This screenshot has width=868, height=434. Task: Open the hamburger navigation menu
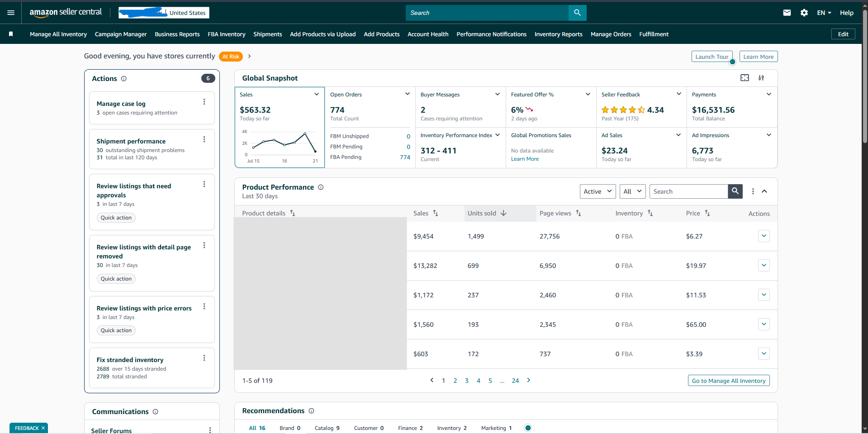11,13
